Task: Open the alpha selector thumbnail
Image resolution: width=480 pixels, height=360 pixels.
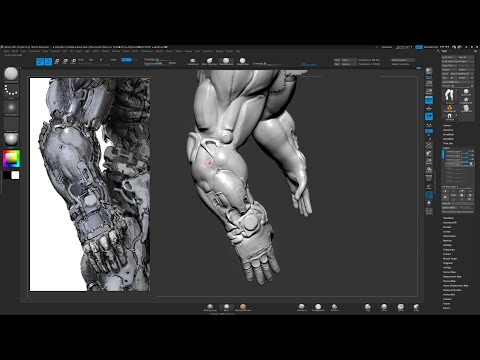Action: tap(11, 108)
